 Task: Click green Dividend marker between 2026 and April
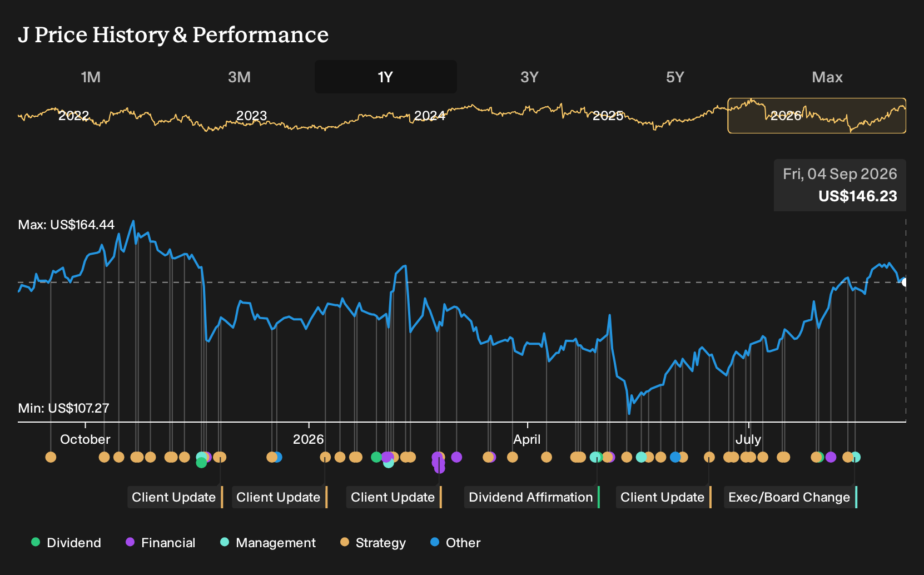click(x=376, y=457)
